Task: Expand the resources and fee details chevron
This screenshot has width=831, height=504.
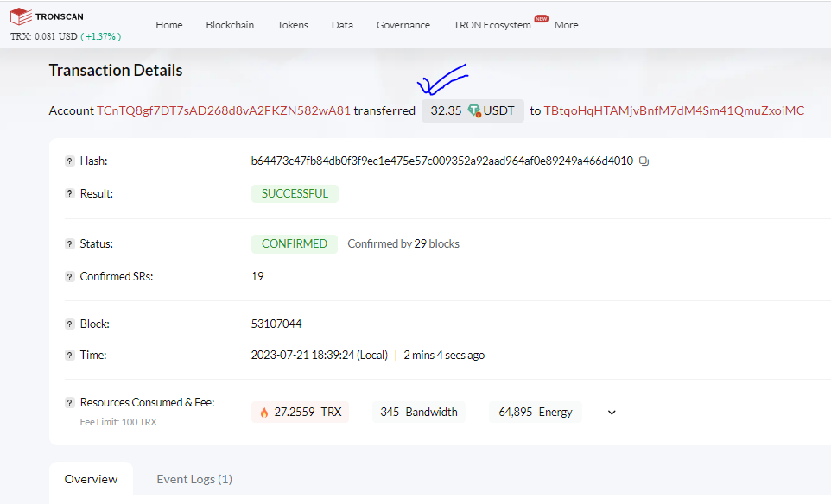Action: (612, 413)
